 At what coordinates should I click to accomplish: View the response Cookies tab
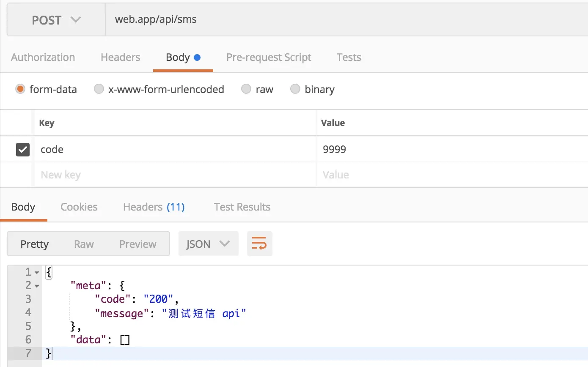click(x=79, y=207)
